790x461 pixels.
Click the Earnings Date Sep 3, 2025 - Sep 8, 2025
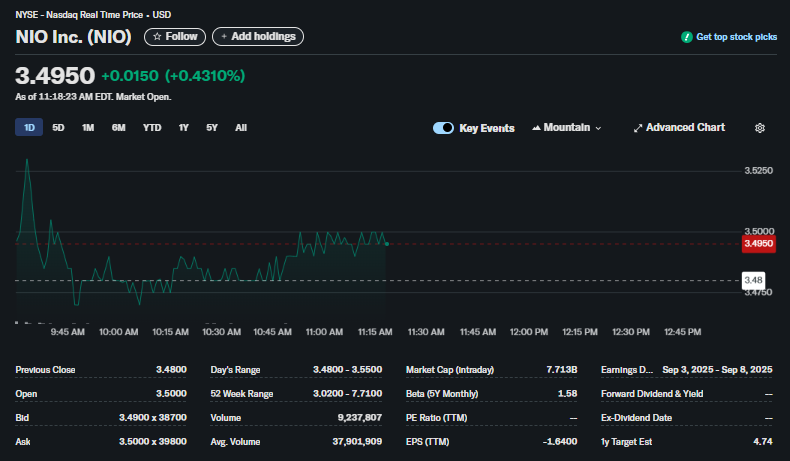717,370
